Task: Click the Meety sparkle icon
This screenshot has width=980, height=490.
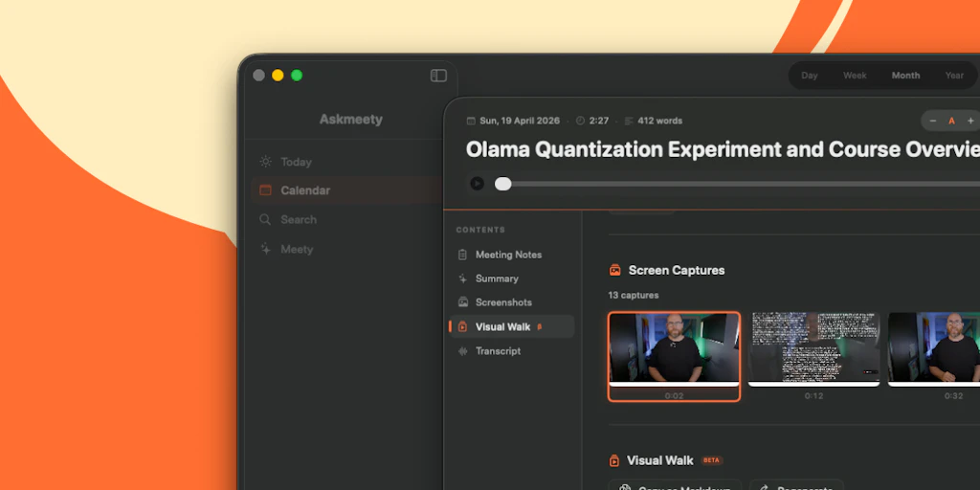Action: pos(266,249)
